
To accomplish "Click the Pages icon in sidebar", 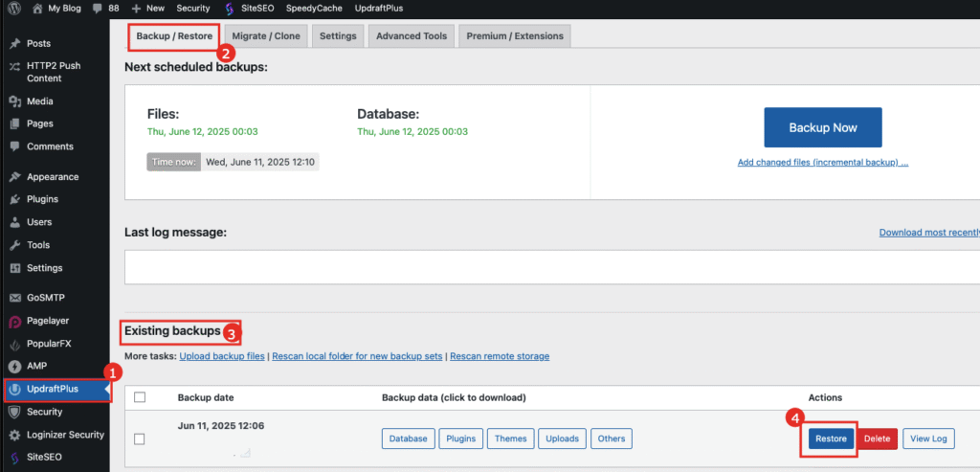I will tap(15, 124).
